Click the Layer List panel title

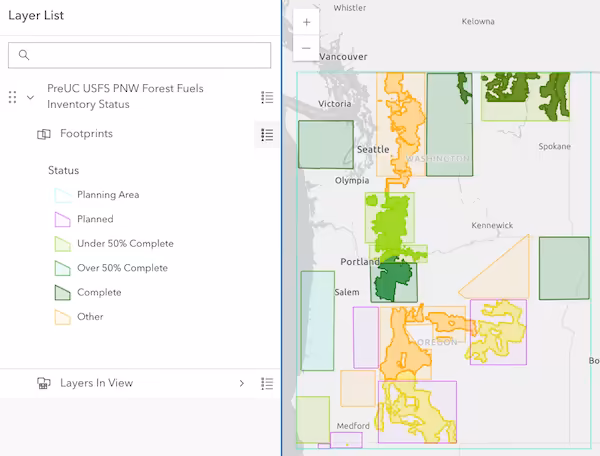36,15
